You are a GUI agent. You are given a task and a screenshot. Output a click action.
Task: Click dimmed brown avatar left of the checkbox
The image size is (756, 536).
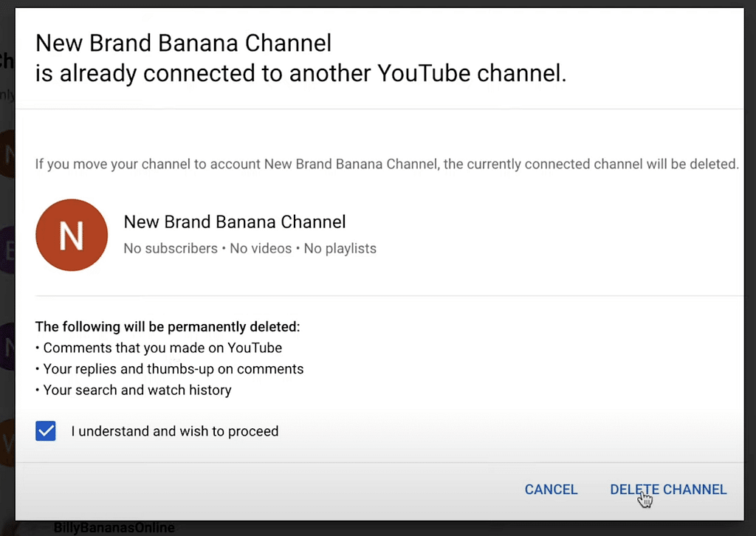(7, 443)
